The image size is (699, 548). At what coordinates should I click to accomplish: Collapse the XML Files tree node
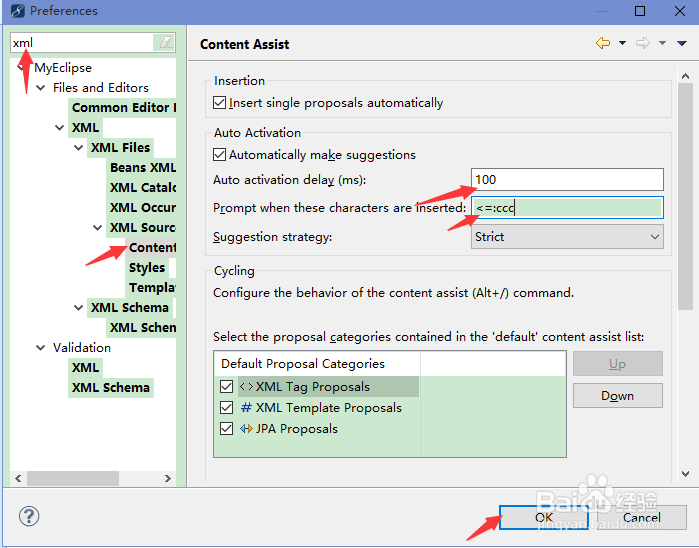coord(78,148)
